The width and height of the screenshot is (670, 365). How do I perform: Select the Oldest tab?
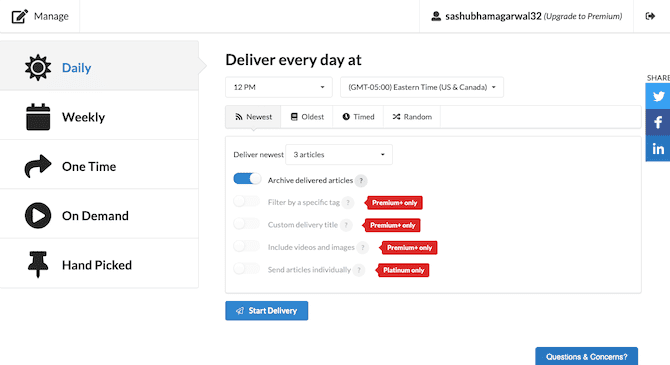(x=307, y=117)
